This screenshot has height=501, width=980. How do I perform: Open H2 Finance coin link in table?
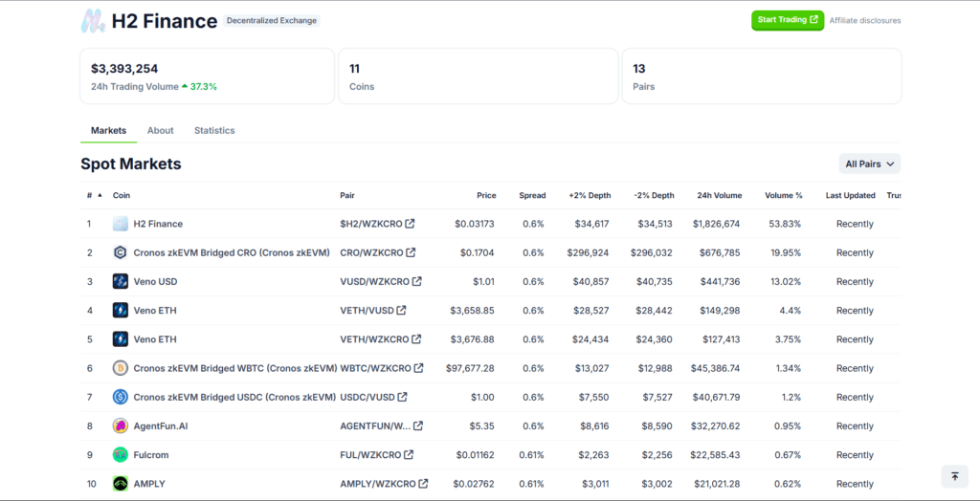pos(158,224)
